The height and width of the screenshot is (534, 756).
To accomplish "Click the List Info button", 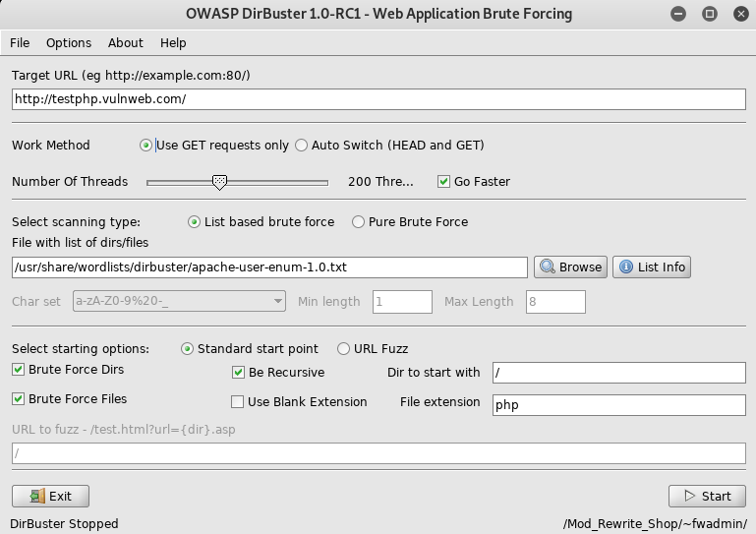I will [x=652, y=267].
